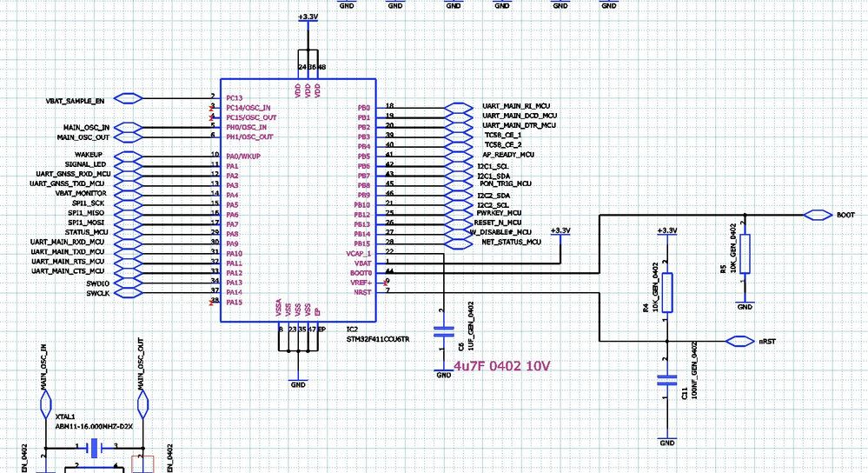The height and width of the screenshot is (473, 868).
Task: Select resistor R4 symbol
Action: click(667, 292)
